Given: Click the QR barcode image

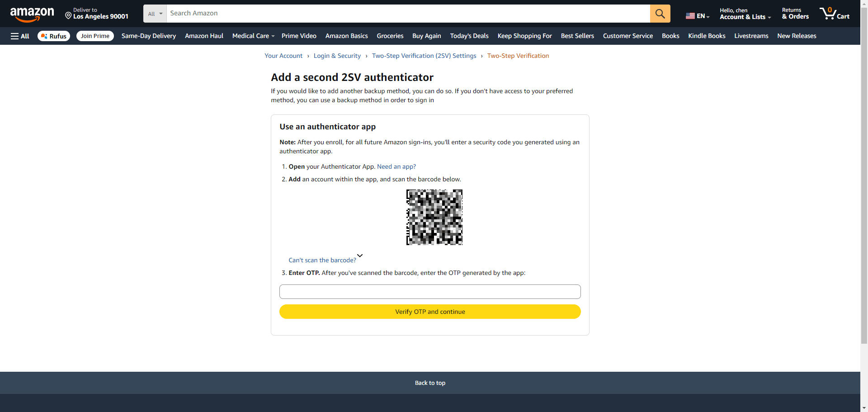Looking at the screenshot, I should tap(434, 217).
